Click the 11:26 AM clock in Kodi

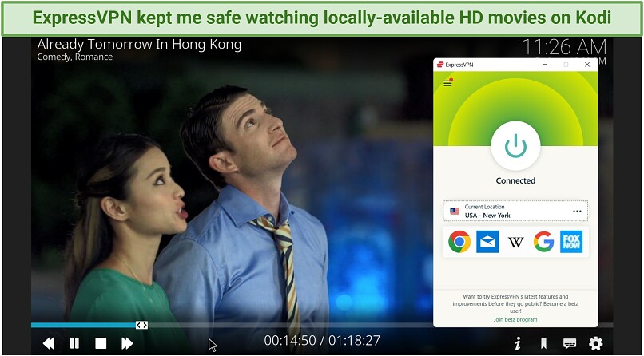coord(564,48)
